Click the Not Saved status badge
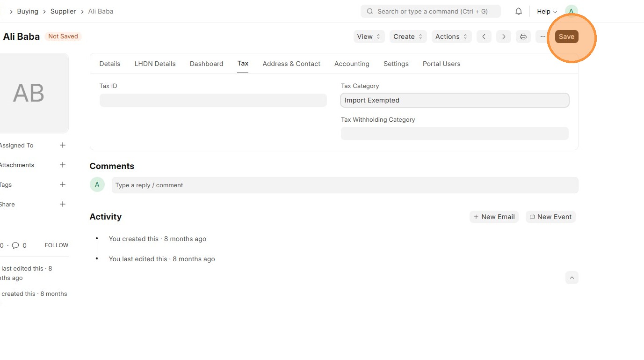 63,36
